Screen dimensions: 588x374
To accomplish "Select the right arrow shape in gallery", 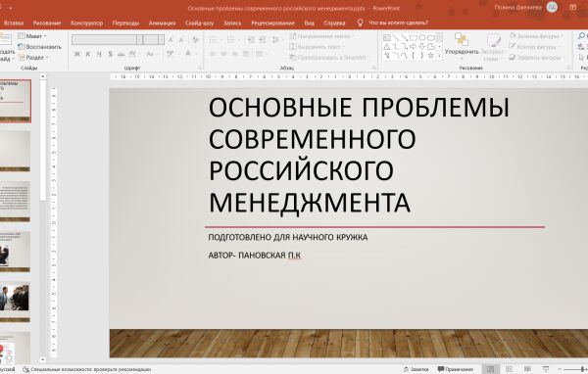I will click(414, 46).
